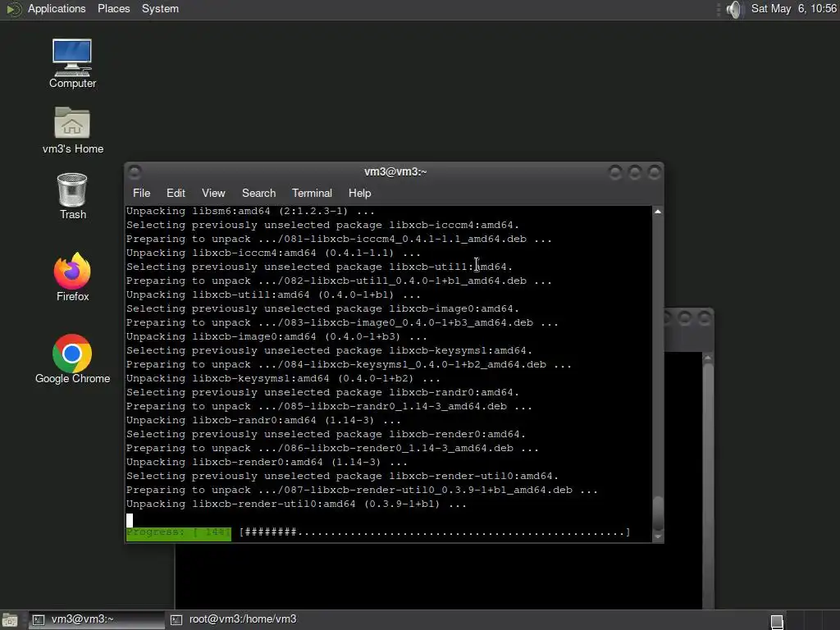Open the Places menu
Screen dimensions: 840x630
113,8
